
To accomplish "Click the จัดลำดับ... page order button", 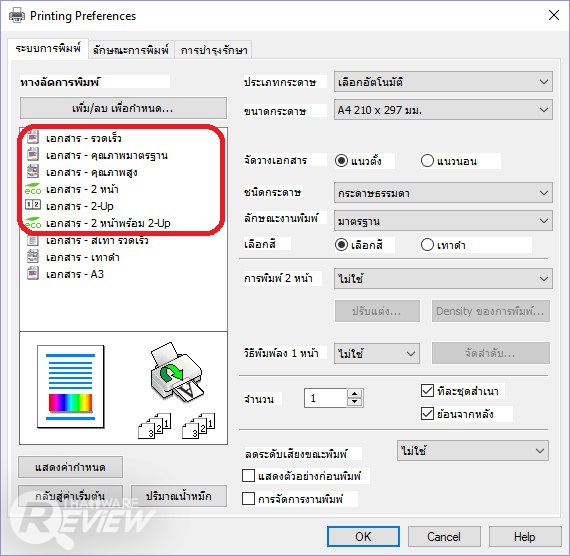I will tap(490, 353).
